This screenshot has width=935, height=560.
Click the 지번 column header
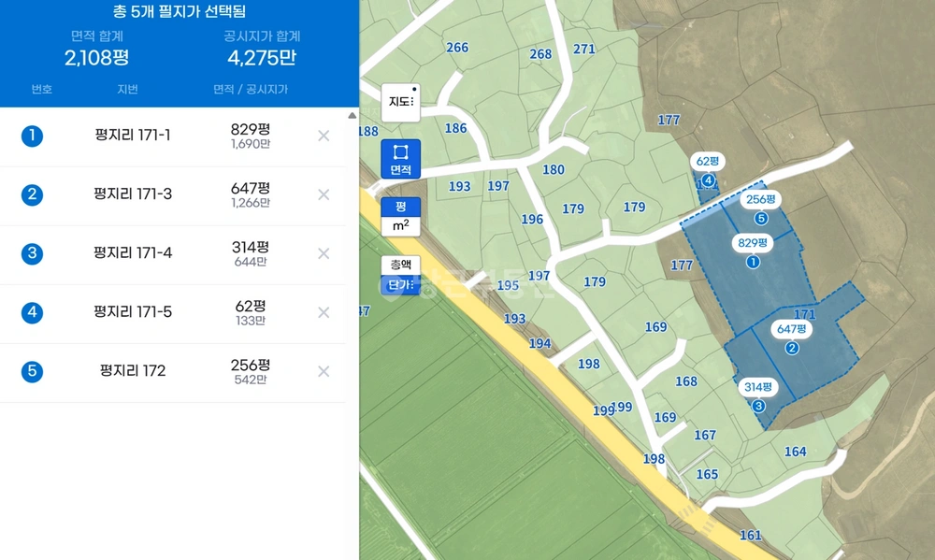127,90
